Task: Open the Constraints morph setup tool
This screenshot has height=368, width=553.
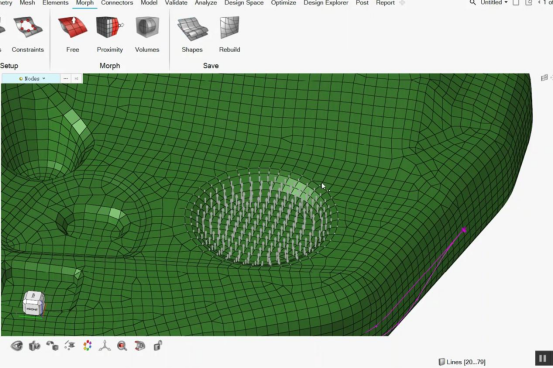Action: pyautogui.click(x=28, y=34)
